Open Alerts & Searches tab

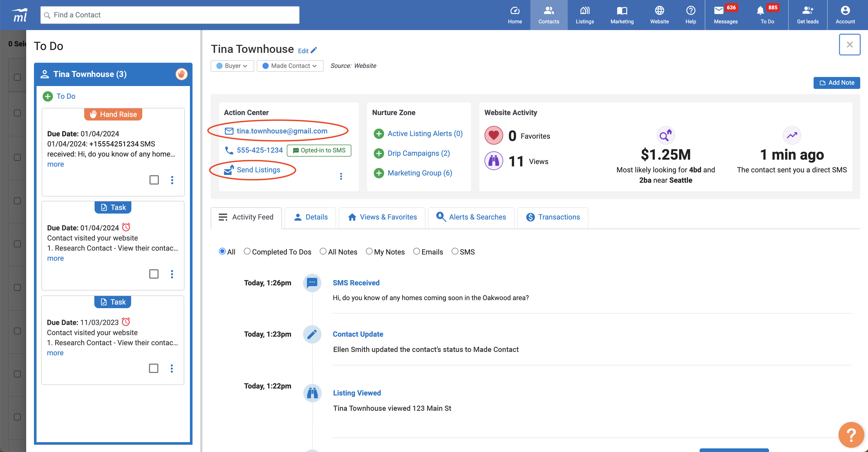(x=471, y=217)
